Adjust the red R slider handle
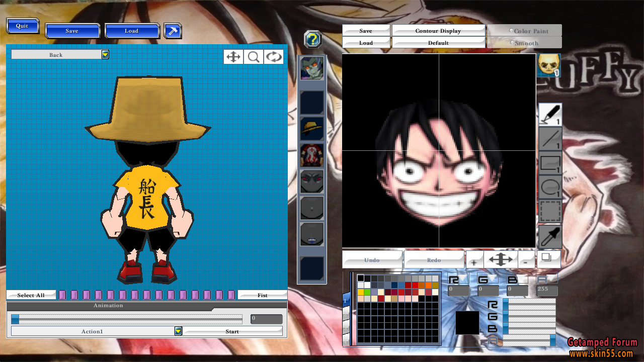Image resolution: width=644 pixels, height=362 pixels. [x=506, y=304]
